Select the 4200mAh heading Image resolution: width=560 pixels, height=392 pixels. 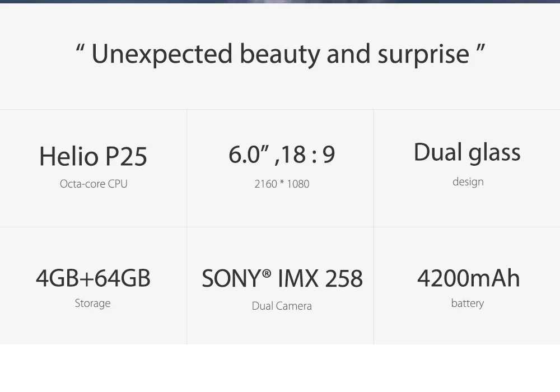point(468,278)
